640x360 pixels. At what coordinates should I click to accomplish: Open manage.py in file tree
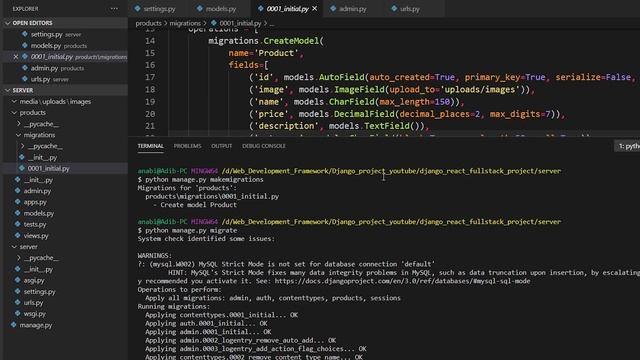[36, 325]
